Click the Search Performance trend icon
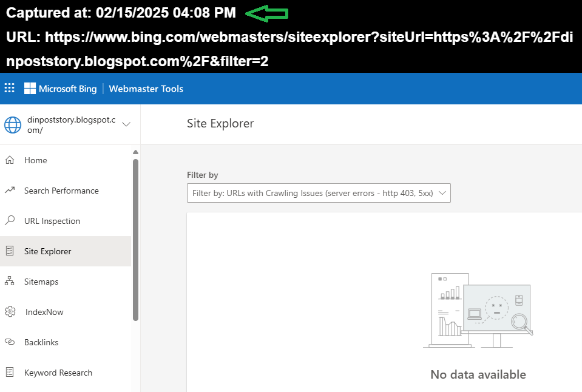 click(x=10, y=191)
